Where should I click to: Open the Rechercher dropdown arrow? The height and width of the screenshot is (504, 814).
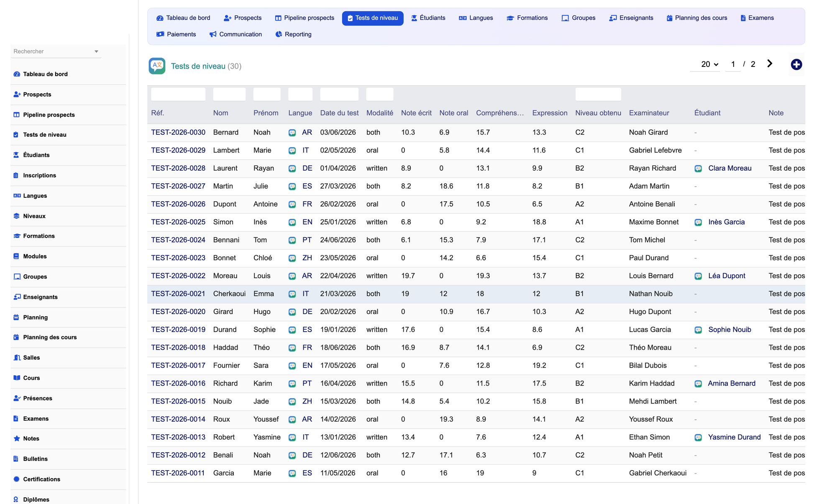[x=96, y=51]
